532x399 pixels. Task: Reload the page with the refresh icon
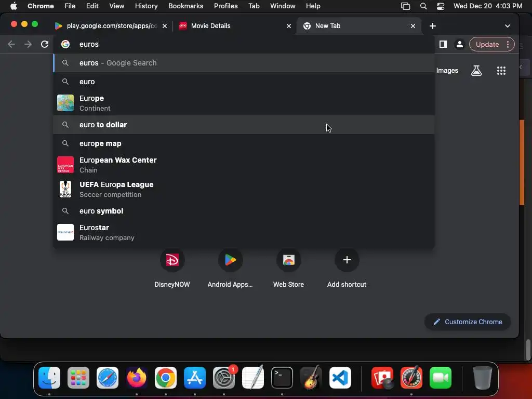coord(45,44)
